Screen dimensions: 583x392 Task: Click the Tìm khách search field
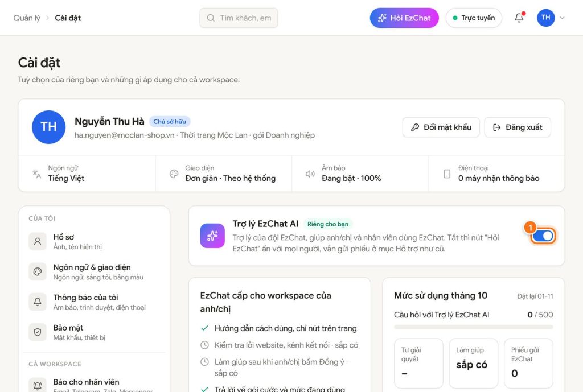pos(239,18)
